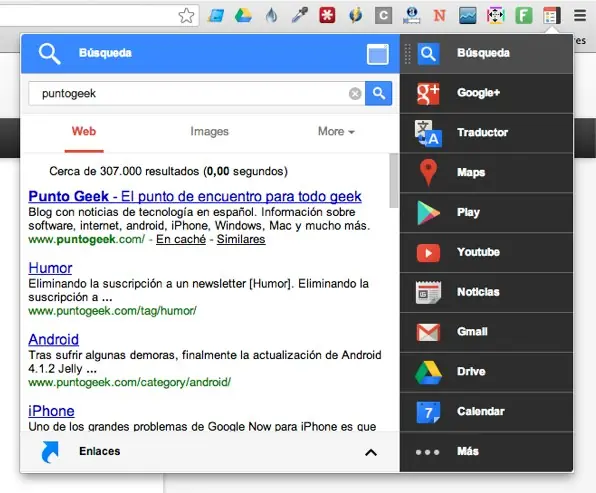Open the iPhone result link
Image resolution: width=596 pixels, height=493 pixels.
(x=51, y=411)
